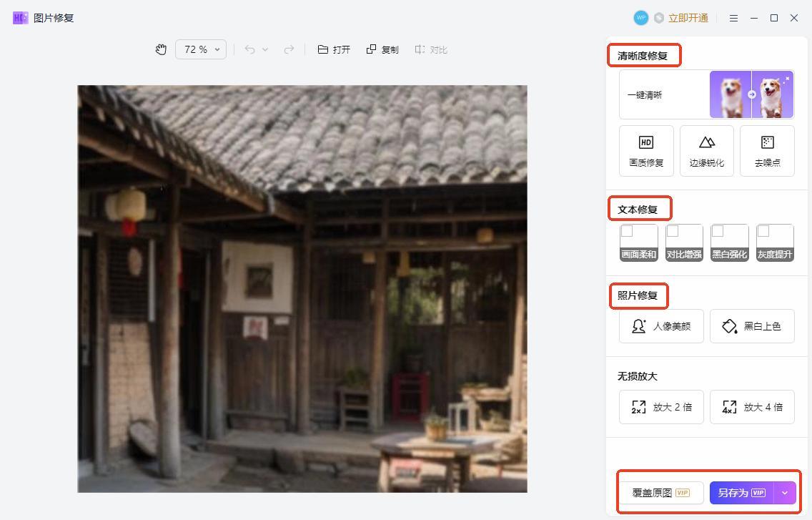Screen dimensions: 812x520
Task: Open the 人像美颜 portrait beautify tool
Action: 661,326
